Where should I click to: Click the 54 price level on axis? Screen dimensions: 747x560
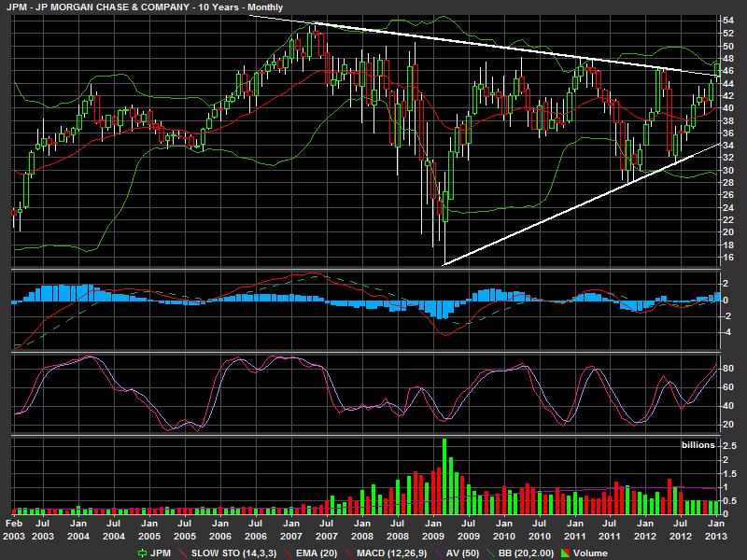pyautogui.click(x=726, y=20)
